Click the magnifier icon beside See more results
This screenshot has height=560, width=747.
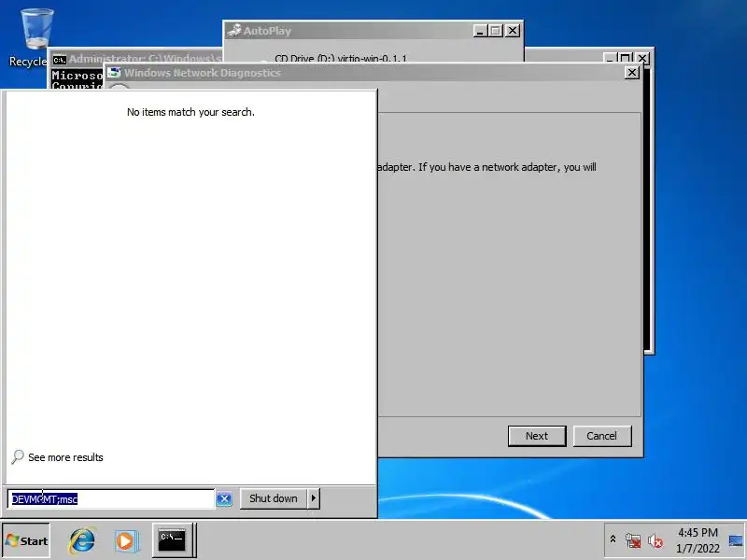17,456
